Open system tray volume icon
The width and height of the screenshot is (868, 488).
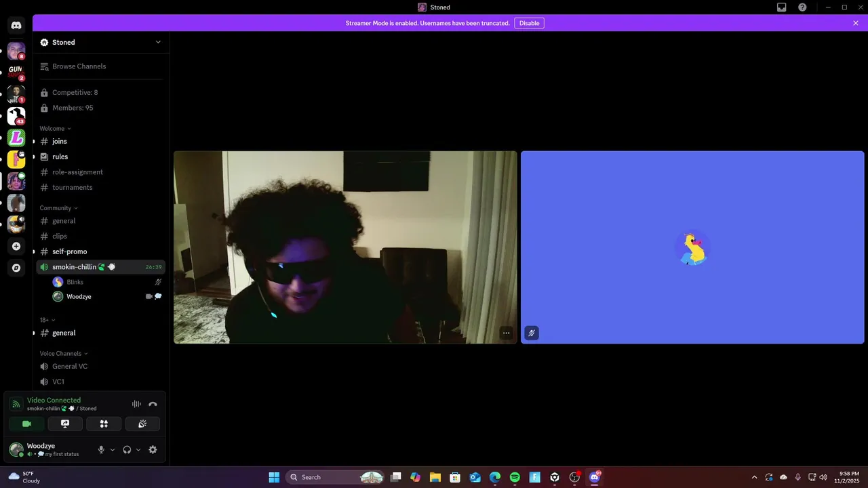click(x=823, y=477)
